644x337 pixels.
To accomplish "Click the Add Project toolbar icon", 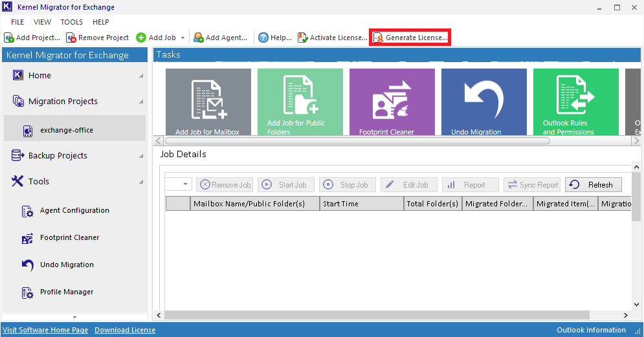I will pyautogui.click(x=8, y=38).
